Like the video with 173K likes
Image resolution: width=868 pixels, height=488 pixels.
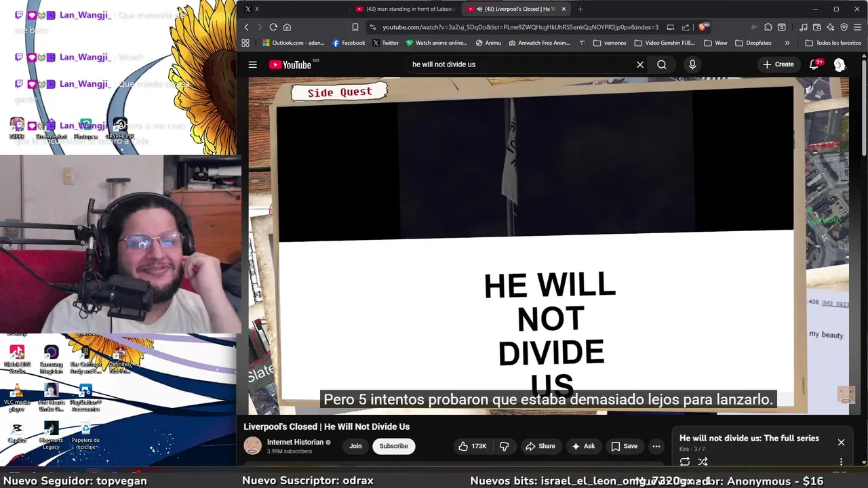(472, 446)
